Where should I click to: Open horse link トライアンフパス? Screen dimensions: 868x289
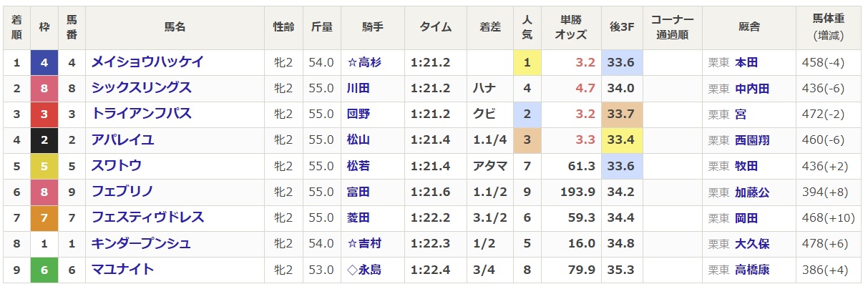tap(141, 114)
